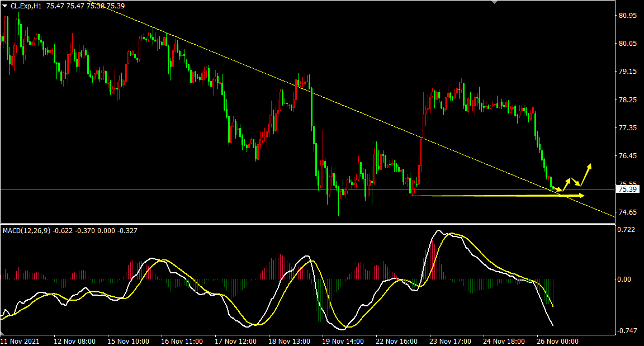Click the 23 Nov 17:00 time label
Viewport: 644px width, 346px height.
[449, 341]
